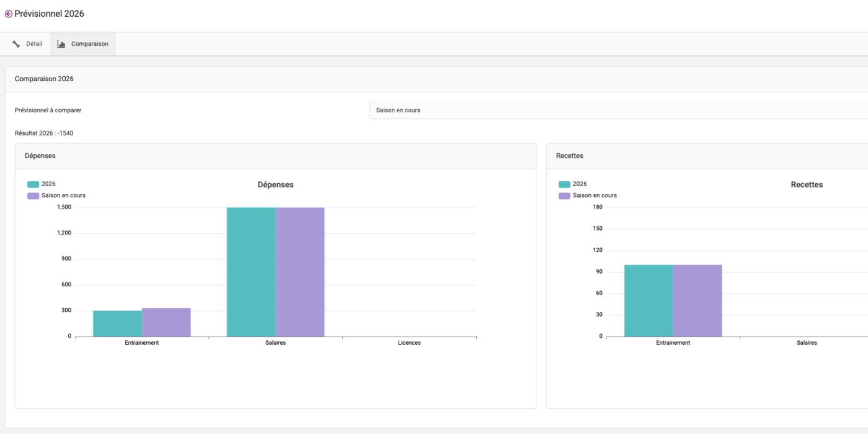The image size is (868, 434).
Task: Click the 90 y-axis value in Recettes
Action: (x=599, y=272)
